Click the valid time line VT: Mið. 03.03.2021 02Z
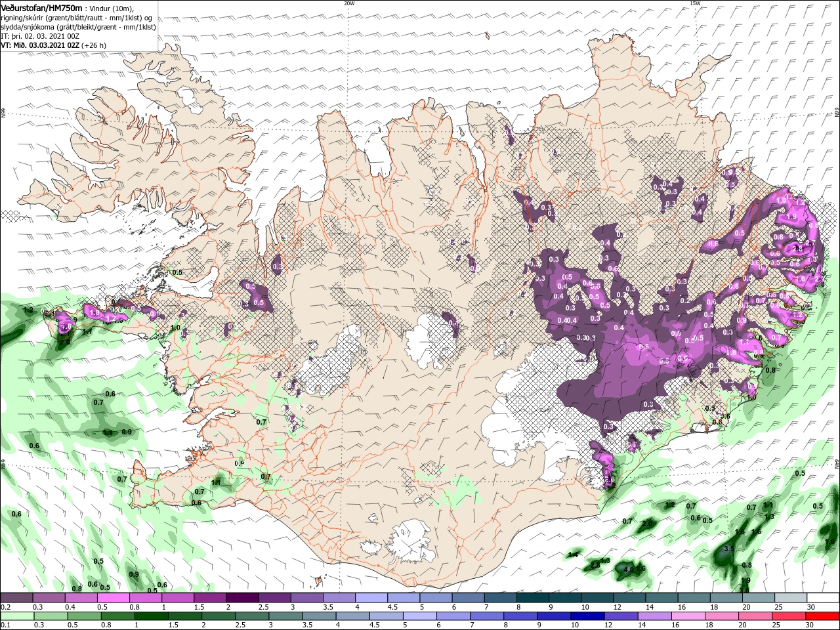 pos(40,45)
